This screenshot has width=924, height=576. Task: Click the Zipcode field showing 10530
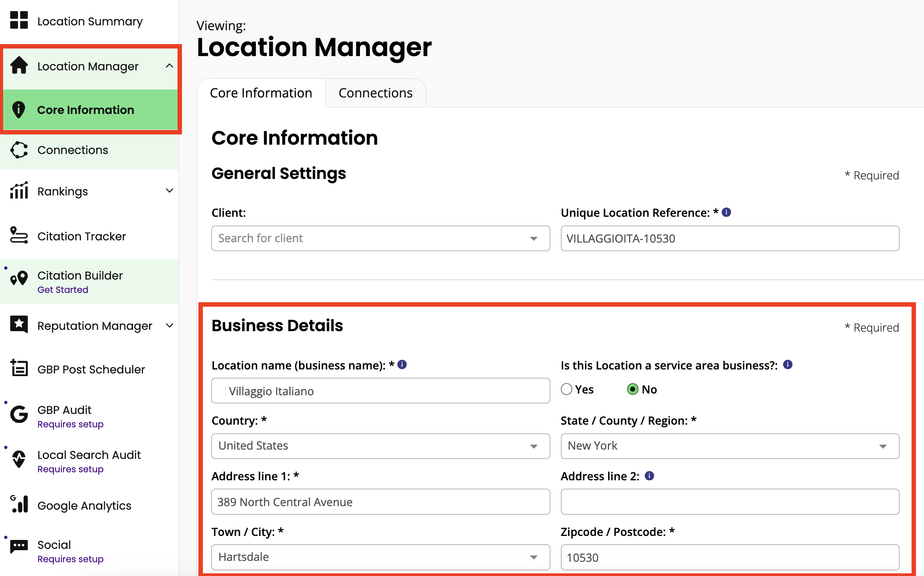tap(730, 557)
